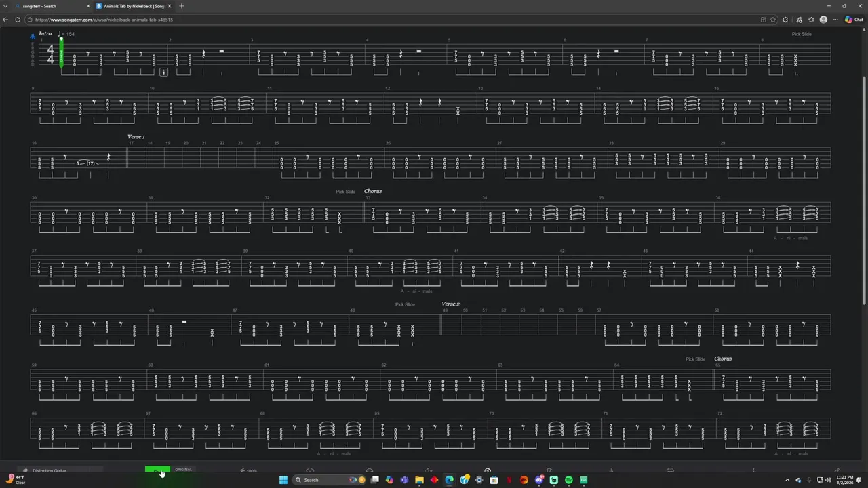Toggle the ORIGINAL audio switch
Screen dimensions: 868x488
coord(184,470)
